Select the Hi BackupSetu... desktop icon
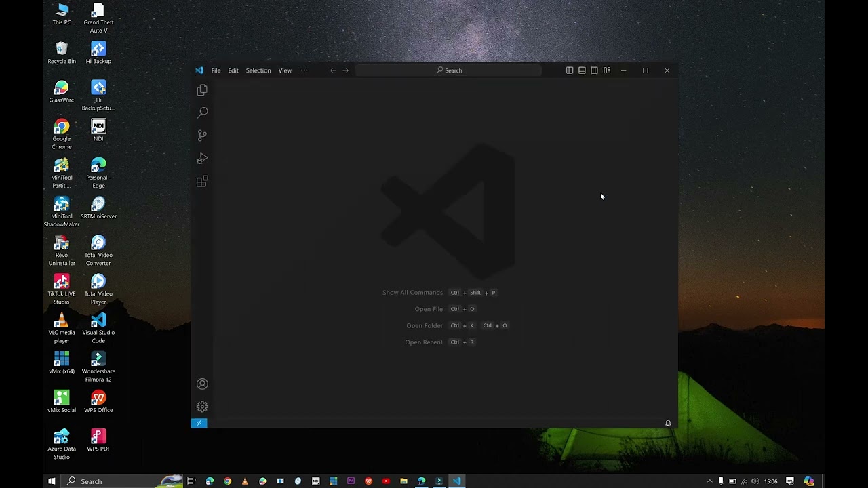 [x=98, y=96]
